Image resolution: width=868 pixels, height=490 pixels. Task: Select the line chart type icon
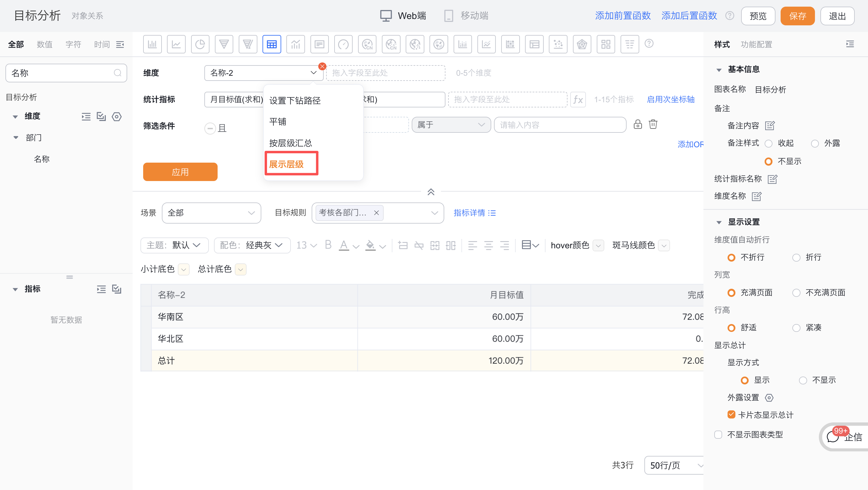coord(176,44)
